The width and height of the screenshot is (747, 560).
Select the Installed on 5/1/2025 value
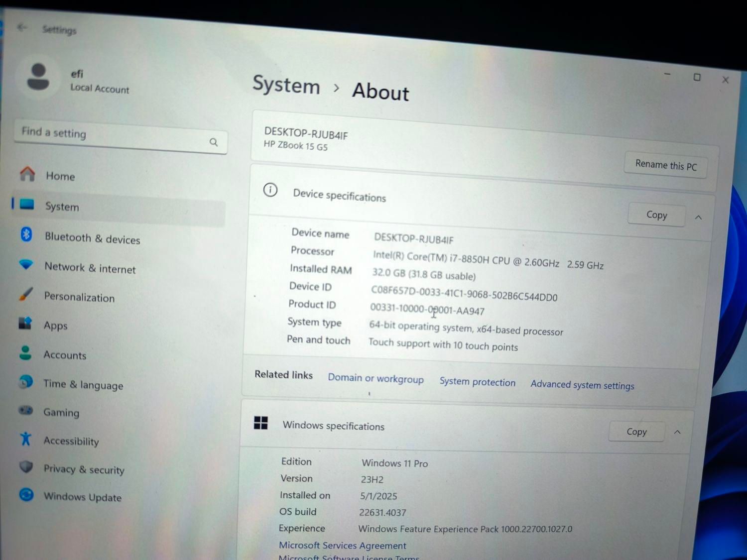pyautogui.click(x=378, y=496)
